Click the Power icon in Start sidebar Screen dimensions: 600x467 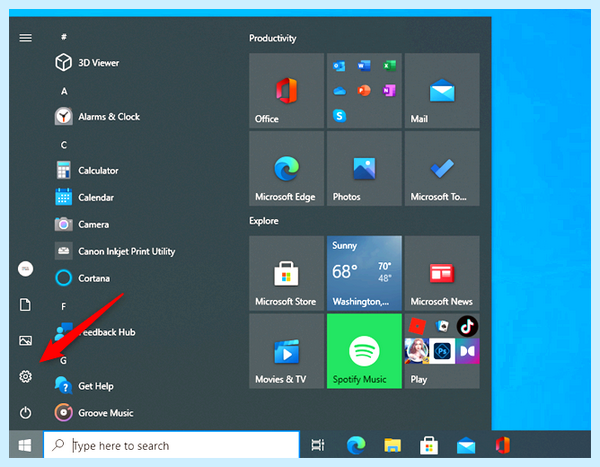(26, 413)
